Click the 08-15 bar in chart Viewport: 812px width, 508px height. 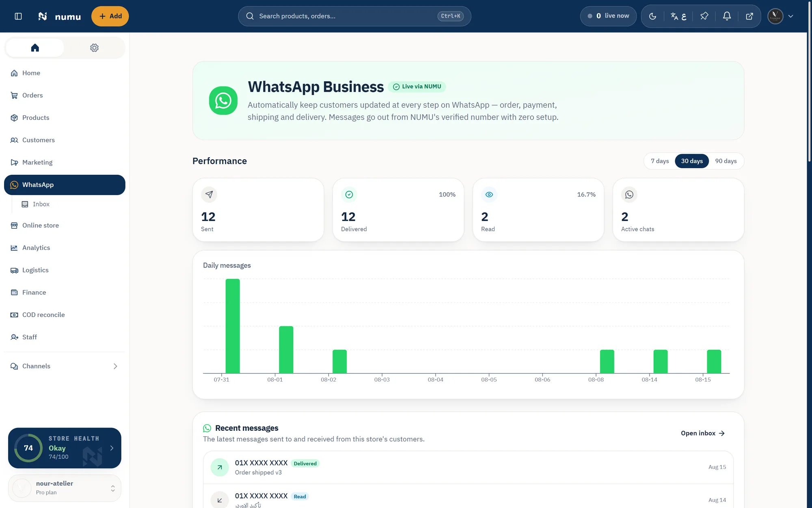point(714,361)
